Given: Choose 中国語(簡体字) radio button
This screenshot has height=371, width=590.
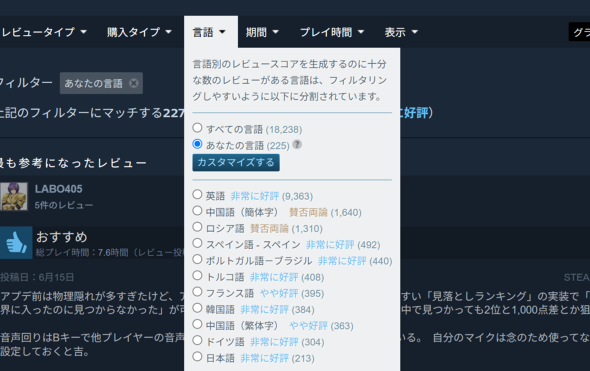Looking at the screenshot, I should point(197,211).
